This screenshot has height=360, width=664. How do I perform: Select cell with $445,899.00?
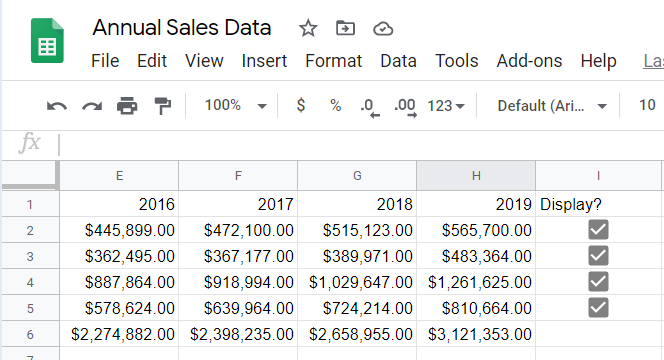(119, 230)
